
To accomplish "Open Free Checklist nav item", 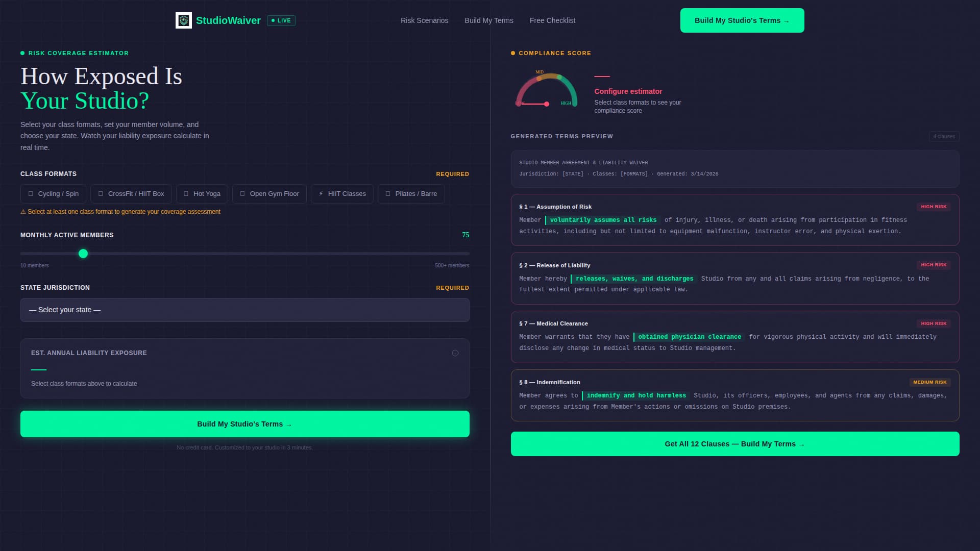I will [x=552, y=20].
